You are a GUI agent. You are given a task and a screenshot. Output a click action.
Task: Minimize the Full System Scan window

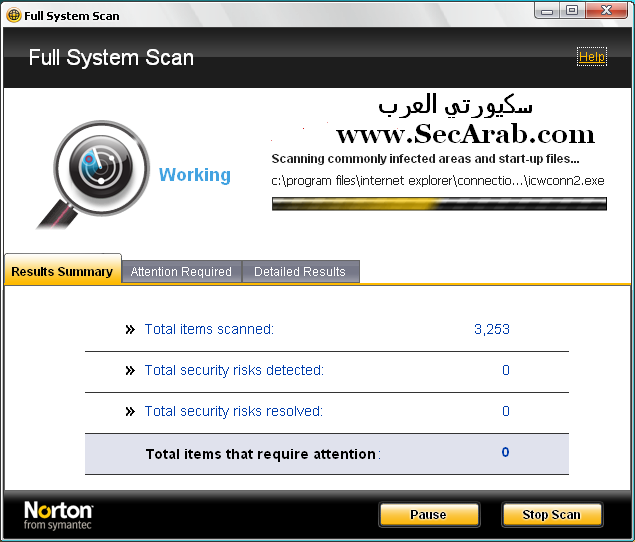tap(547, 11)
